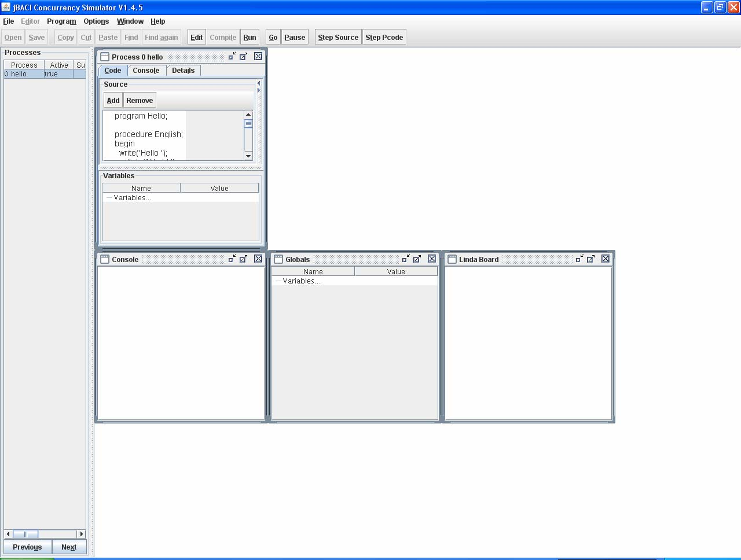This screenshot has width=741, height=560.
Task: Maximize the Globals window
Action: click(417, 259)
